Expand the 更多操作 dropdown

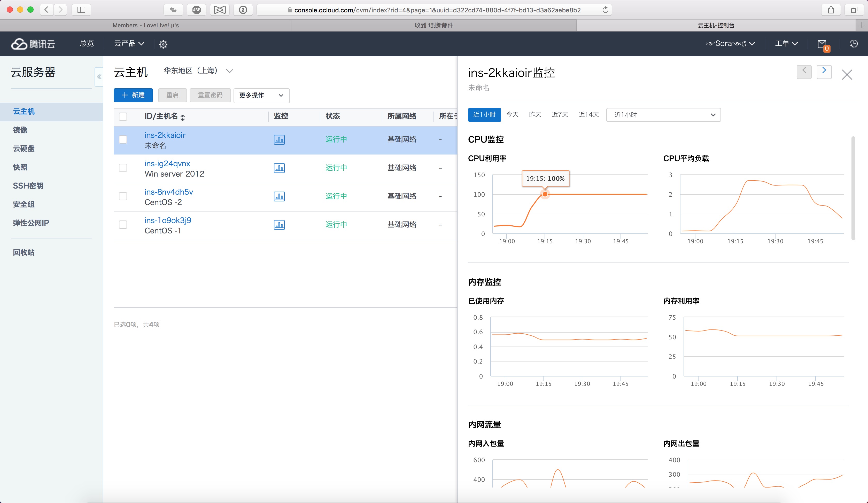261,95
